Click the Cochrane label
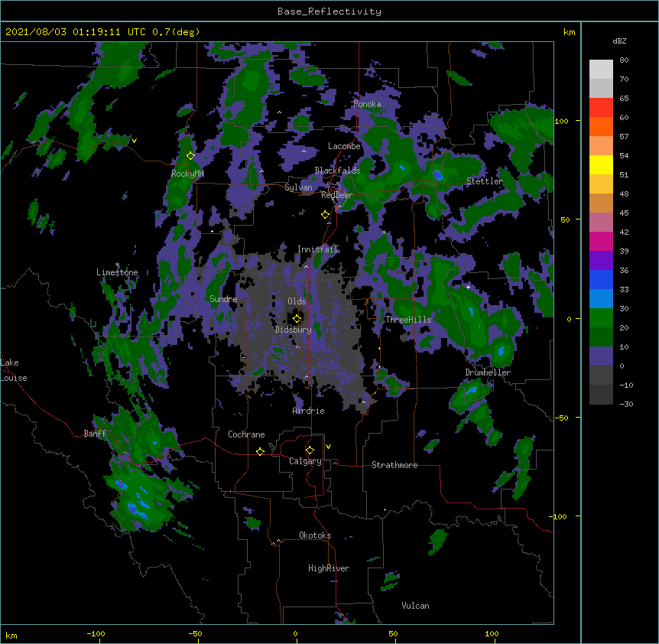Screen dimensions: 659x644 [246, 434]
